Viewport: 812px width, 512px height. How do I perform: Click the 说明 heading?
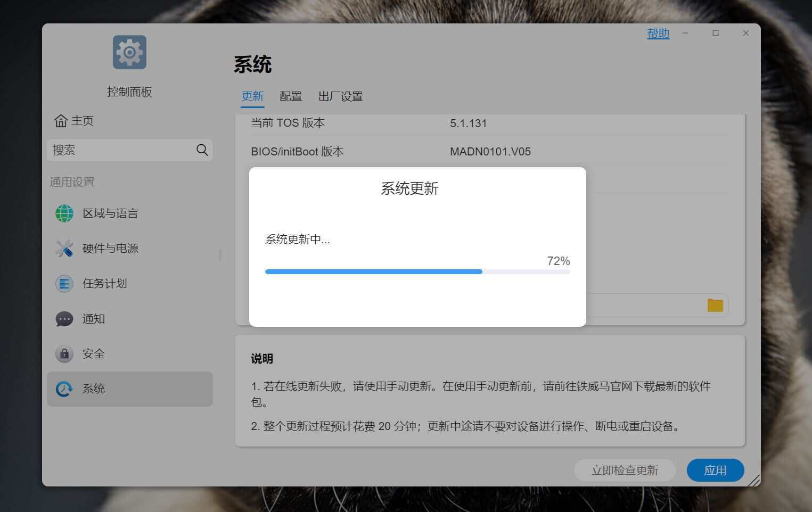pyautogui.click(x=262, y=359)
